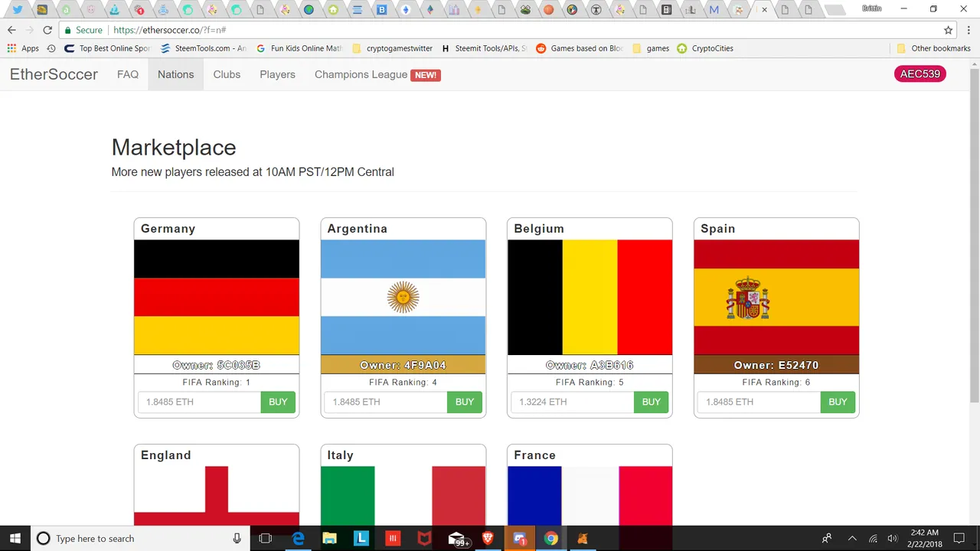
Task: Open the history clock bookmark icon
Action: [x=51, y=48]
